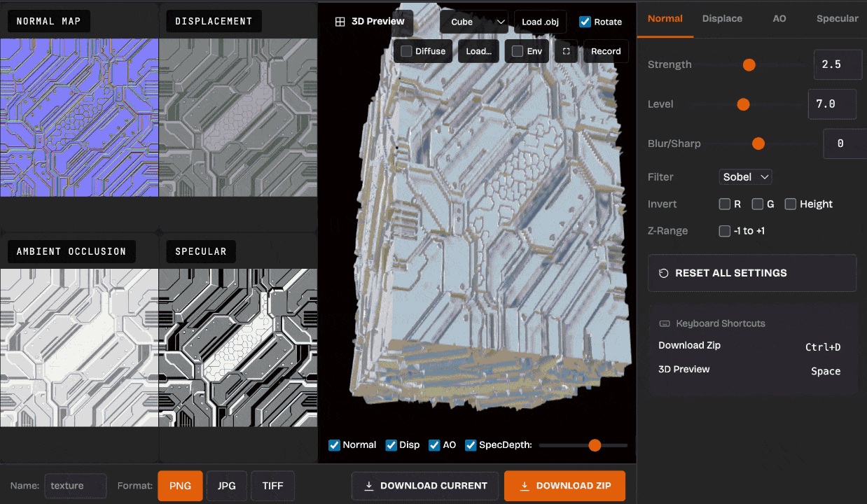867x504 pixels.
Task: Click the download icon on Download Current
Action: (x=368, y=486)
